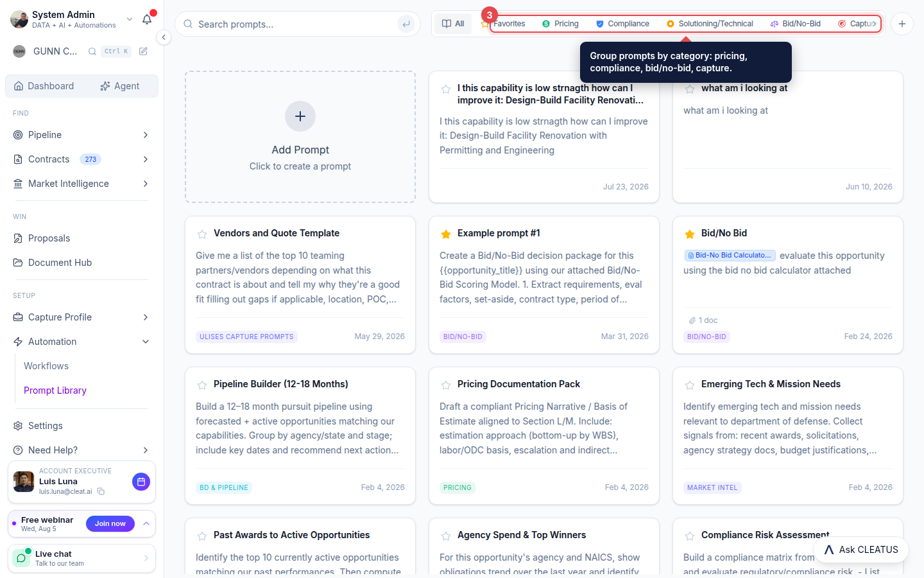Open the Dashboard view
The image size is (924, 578).
44,86
